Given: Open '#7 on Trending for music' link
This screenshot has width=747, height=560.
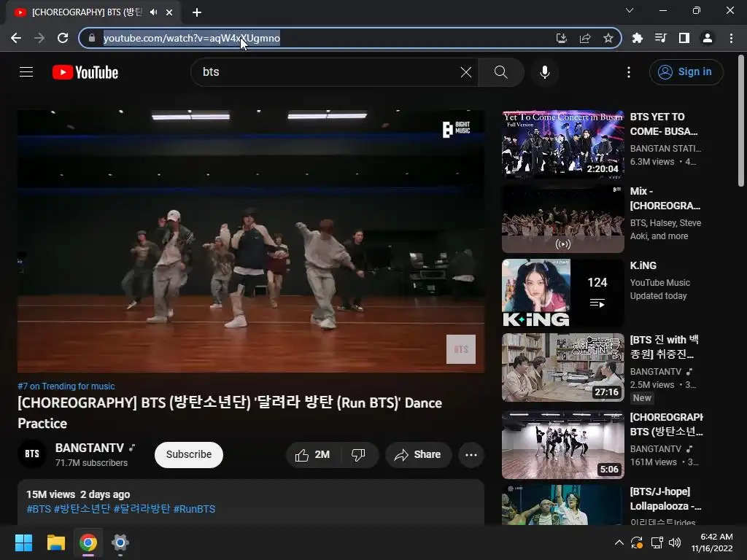Looking at the screenshot, I should (x=66, y=386).
